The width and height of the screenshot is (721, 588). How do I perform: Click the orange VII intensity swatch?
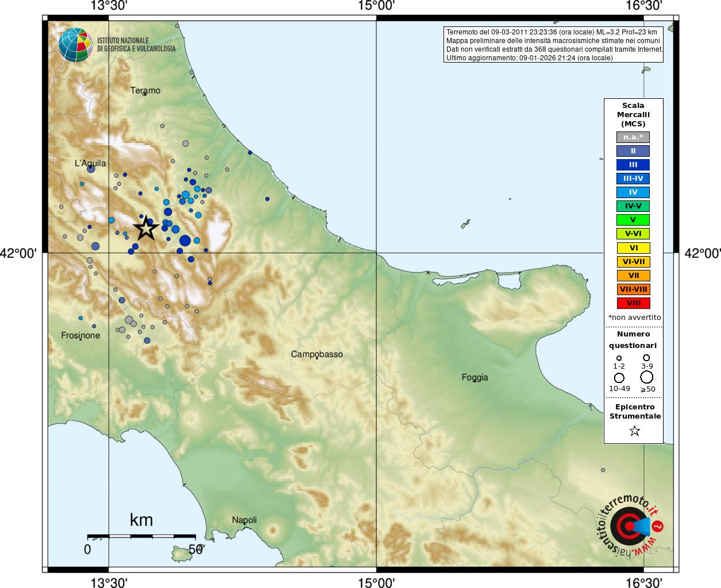tap(633, 276)
